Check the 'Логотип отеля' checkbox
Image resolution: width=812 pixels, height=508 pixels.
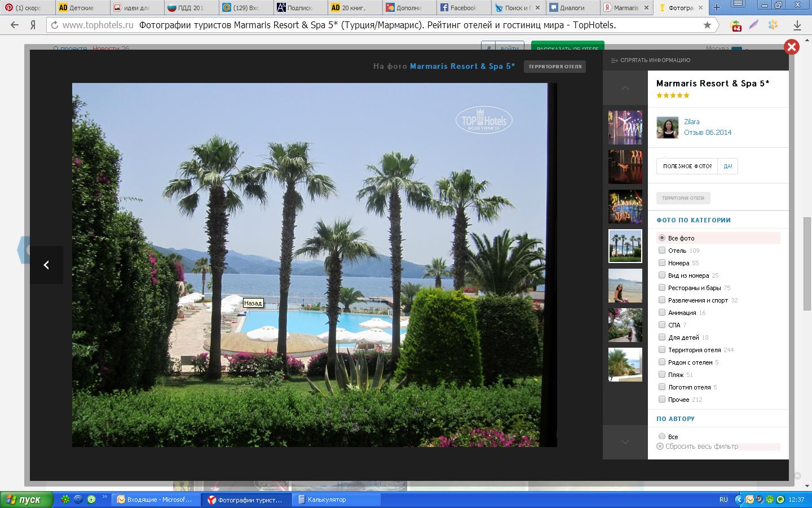click(662, 387)
